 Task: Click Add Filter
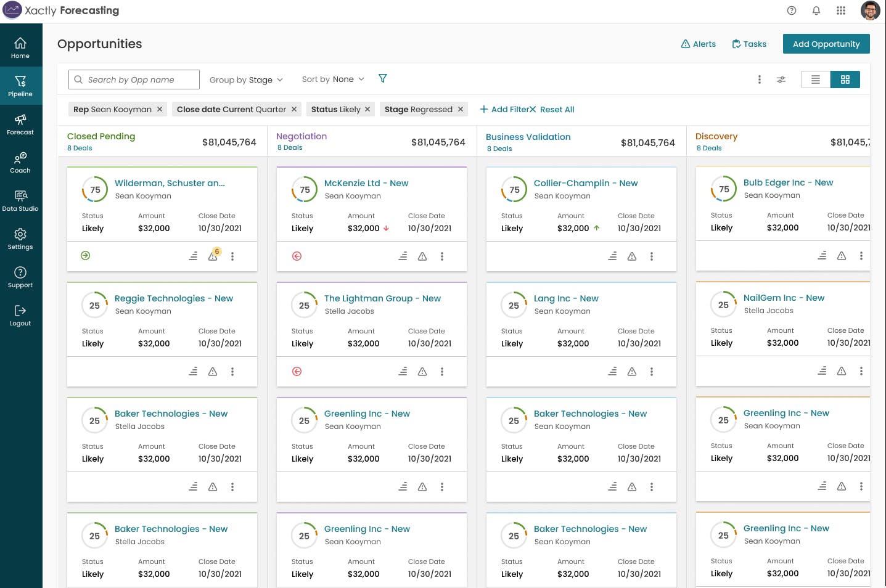[504, 109]
